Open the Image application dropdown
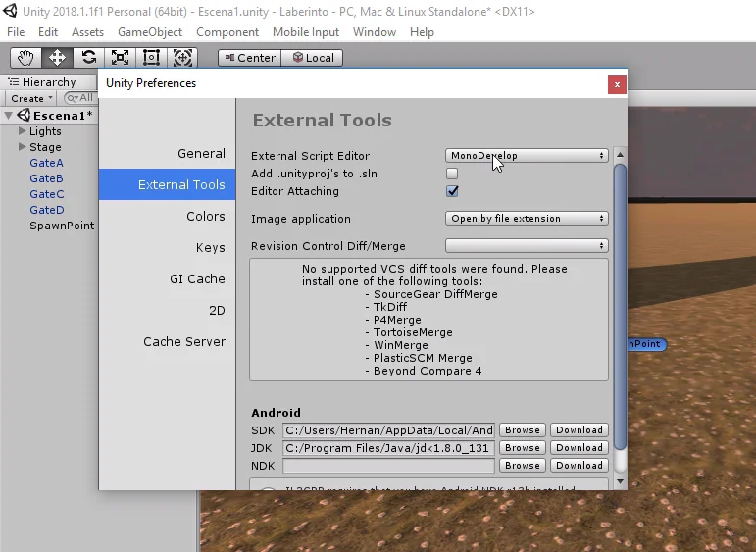This screenshot has height=552, width=756. tap(527, 219)
